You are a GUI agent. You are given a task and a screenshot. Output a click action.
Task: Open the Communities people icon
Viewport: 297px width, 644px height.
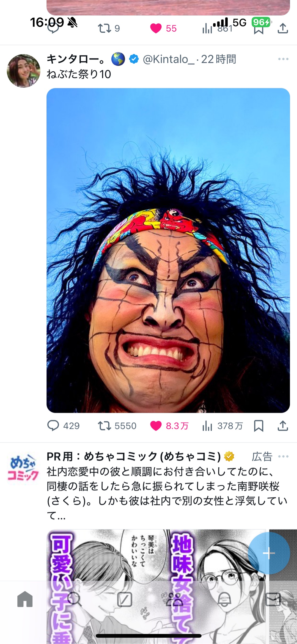[174, 599]
